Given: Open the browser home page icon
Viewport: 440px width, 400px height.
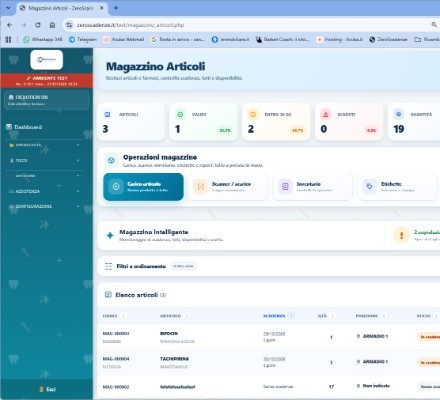Looking at the screenshot, I should (x=52, y=25).
